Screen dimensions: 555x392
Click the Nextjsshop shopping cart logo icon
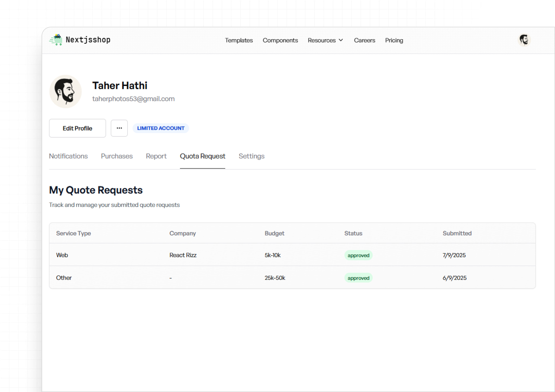coord(56,40)
